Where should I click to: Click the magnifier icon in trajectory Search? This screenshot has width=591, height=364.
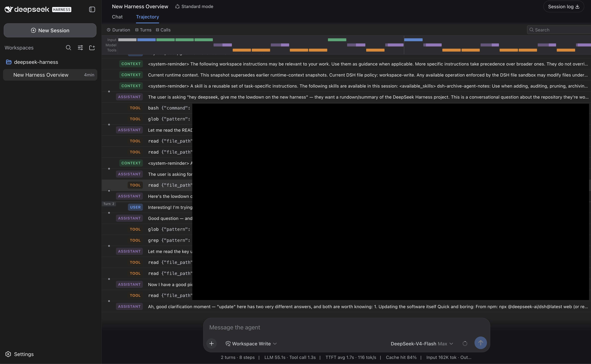[x=532, y=30]
